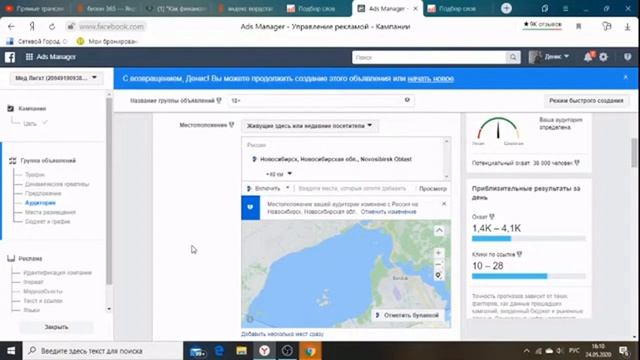Viewport: 640px width, 360px height.
Task: Click the Отменить изменения link
Action: 388,212
